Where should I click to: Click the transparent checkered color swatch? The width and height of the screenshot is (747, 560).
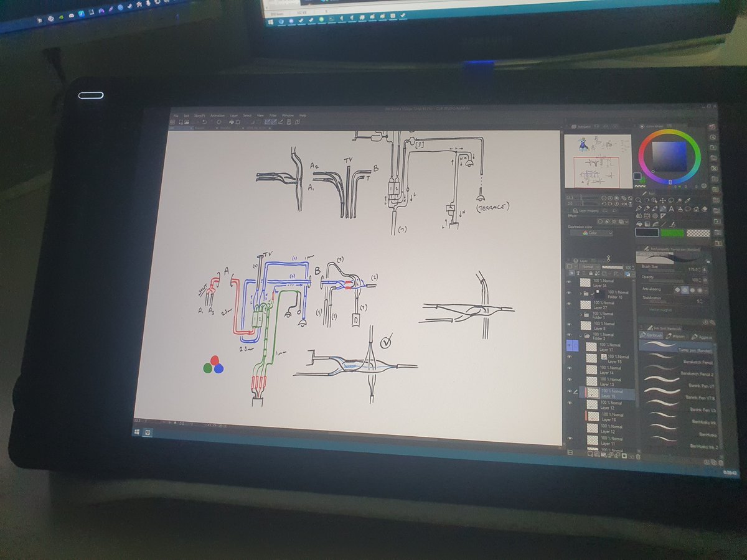[x=698, y=233]
